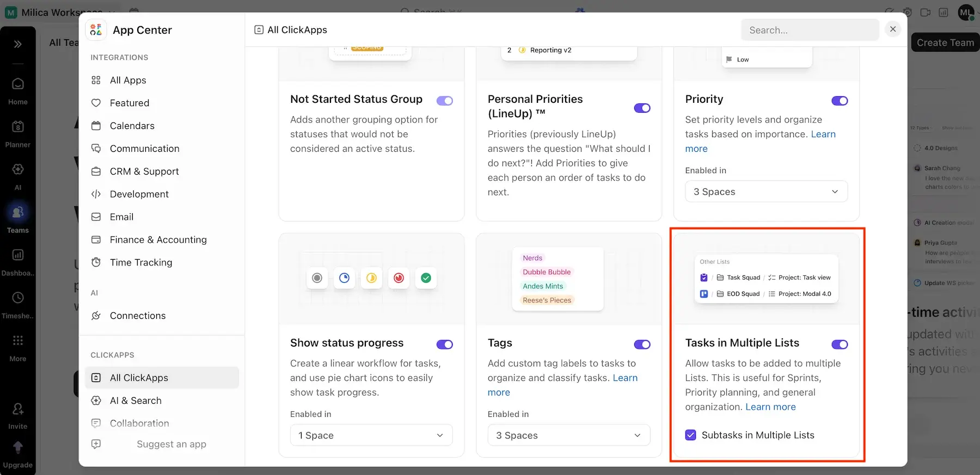Click Project: Modal 4.0 list in preview

799,294
